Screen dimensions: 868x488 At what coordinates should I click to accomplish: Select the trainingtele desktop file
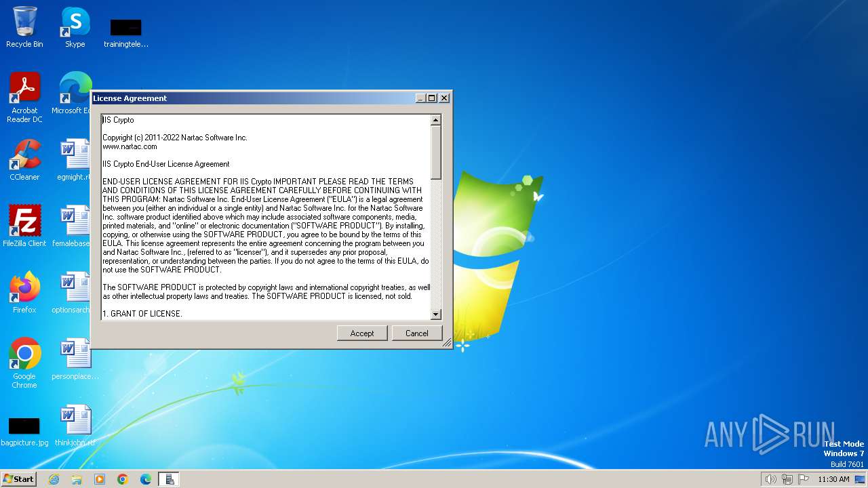pos(126,33)
